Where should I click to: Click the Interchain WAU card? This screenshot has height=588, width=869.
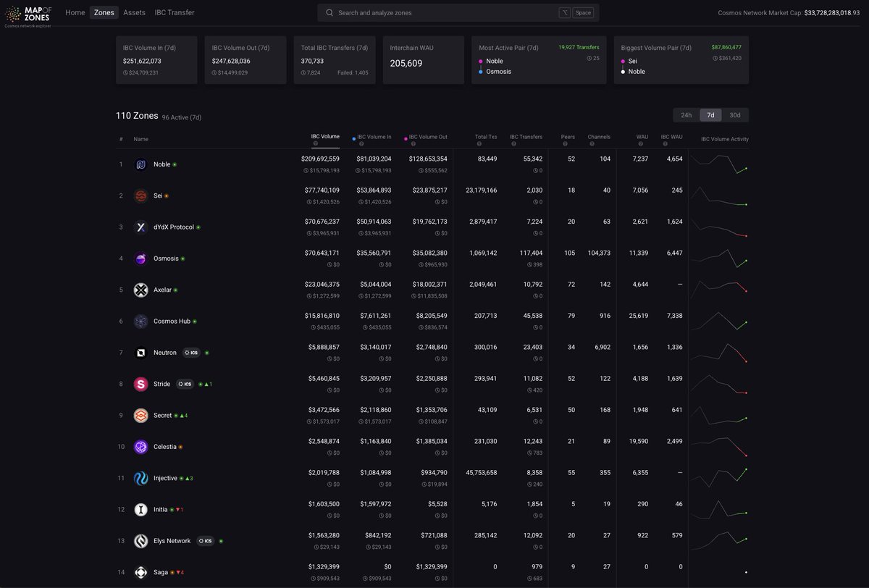tap(423, 60)
